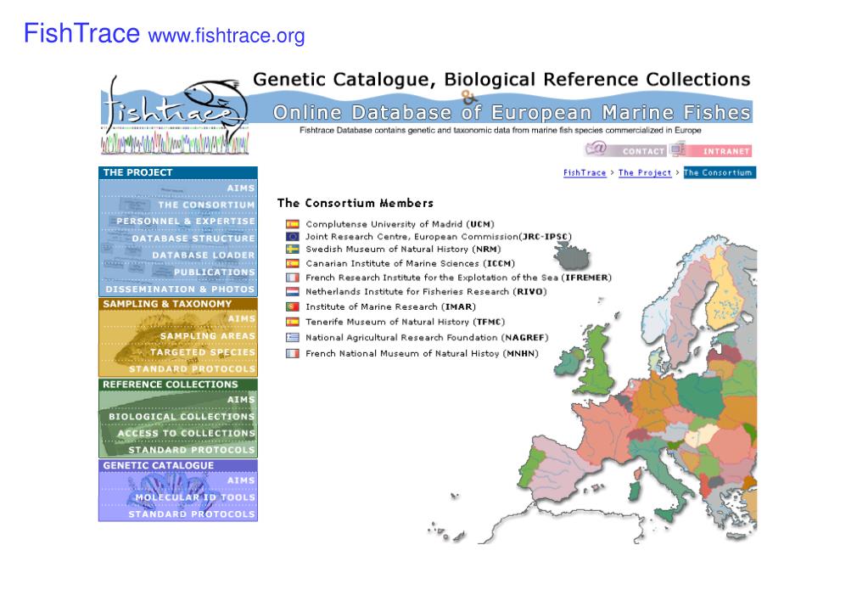868x601 pixels.
Task: Click Canarian Institute of Marine Sciences text
Action: pyautogui.click(x=410, y=264)
